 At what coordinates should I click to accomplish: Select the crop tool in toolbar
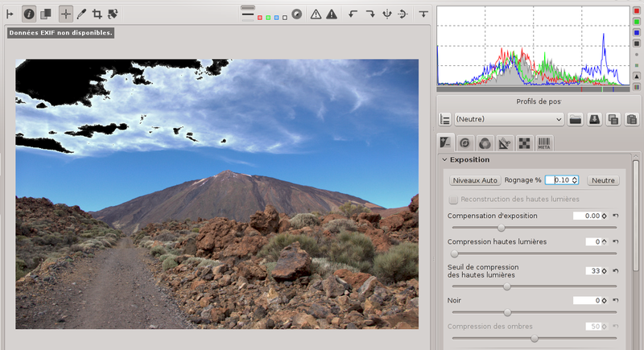(97, 14)
